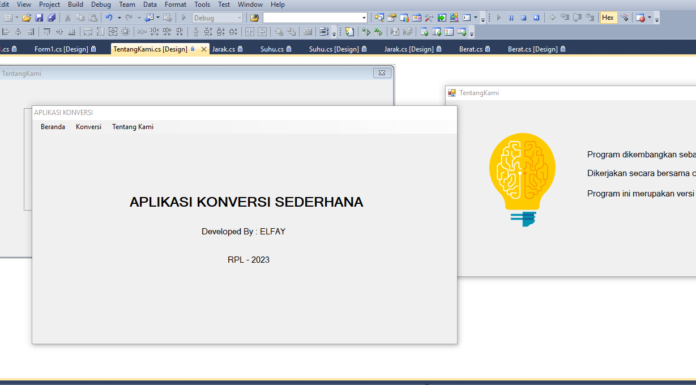Screen dimensions: 696x385
Task: Click the Paste icon in the toolbar
Action: 93,18
